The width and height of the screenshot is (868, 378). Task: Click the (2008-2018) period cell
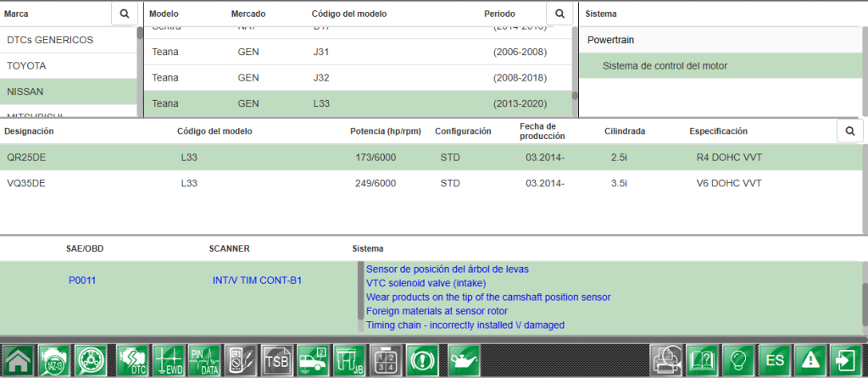pyautogui.click(x=520, y=77)
